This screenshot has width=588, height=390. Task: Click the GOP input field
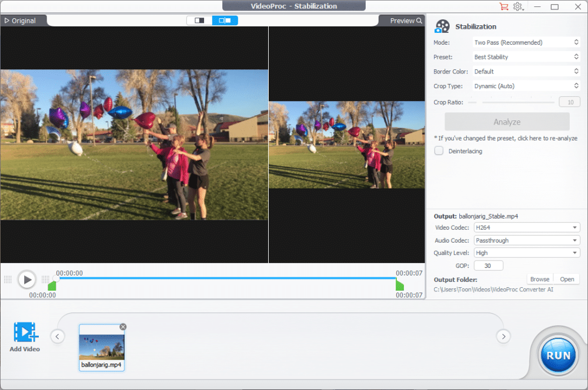pos(488,265)
